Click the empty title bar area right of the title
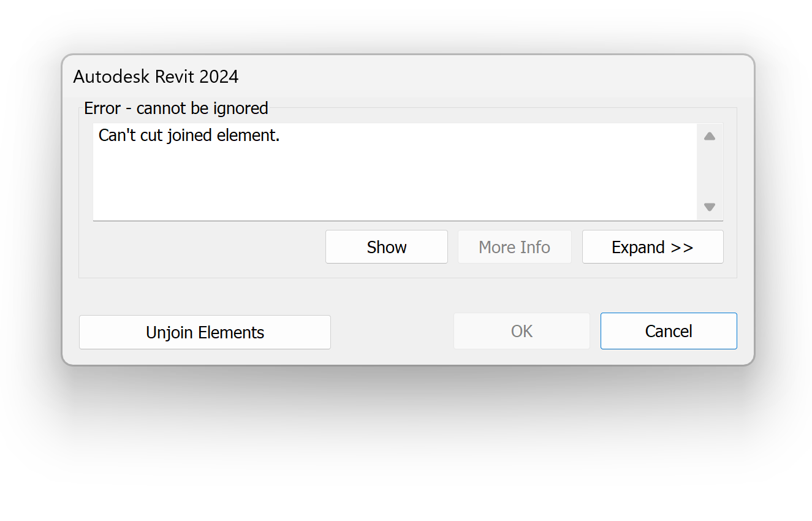812x521 pixels. (x=490, y=77)
